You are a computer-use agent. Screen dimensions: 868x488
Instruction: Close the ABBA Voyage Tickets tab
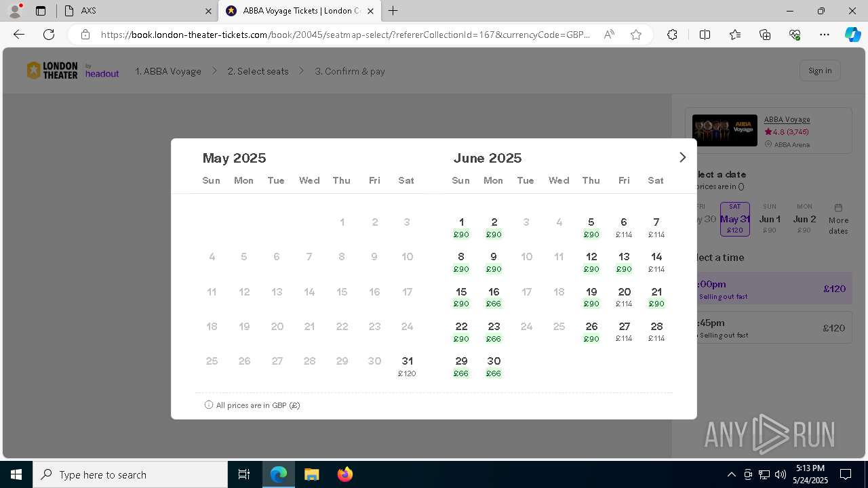pos(370,11)
